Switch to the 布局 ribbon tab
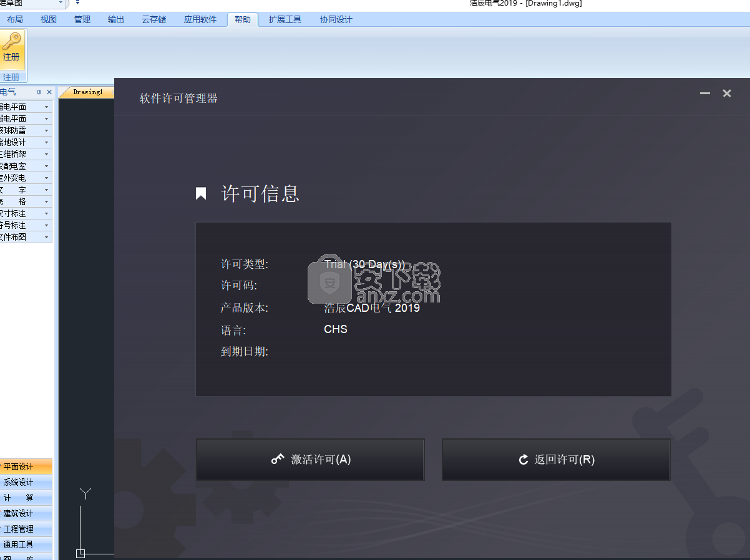Screen dimensions: 750x560 [15, 19]
